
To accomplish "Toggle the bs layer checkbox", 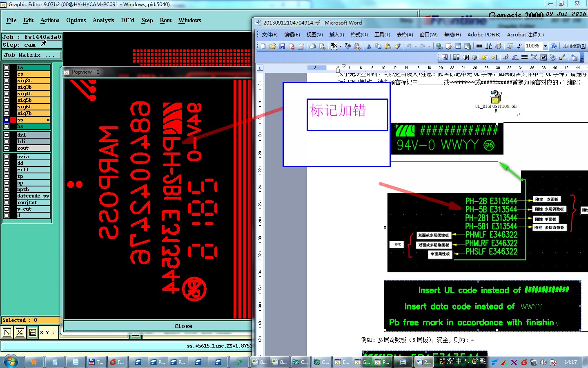I will (7, 126).
